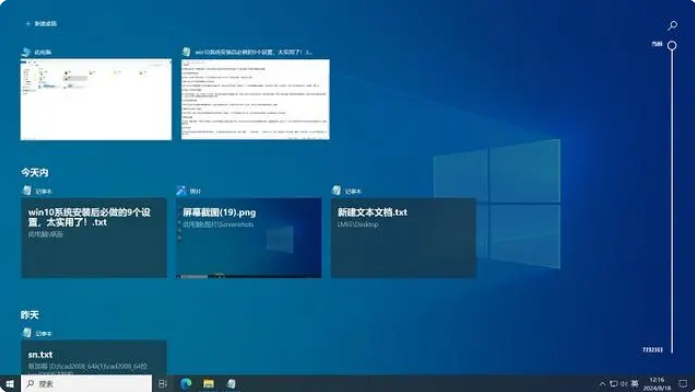Open File Explorer from the taskbar
The width and height of the screenshot is (695, 392).
[208, 384]
